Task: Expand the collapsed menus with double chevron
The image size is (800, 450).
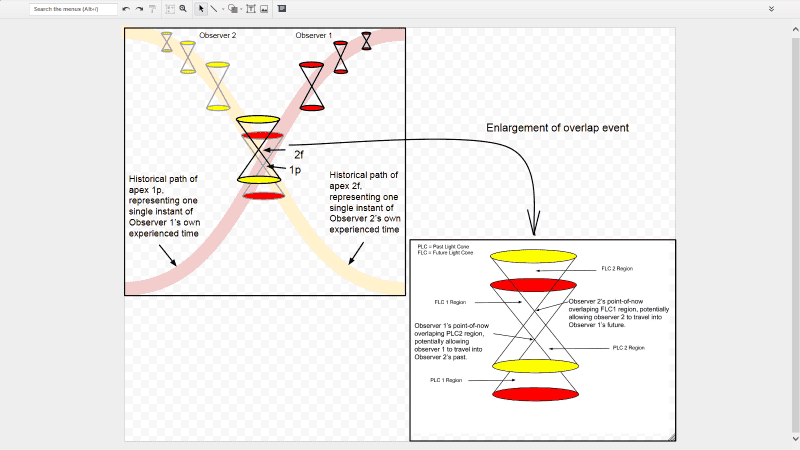Action: click(x=771, y=9)
